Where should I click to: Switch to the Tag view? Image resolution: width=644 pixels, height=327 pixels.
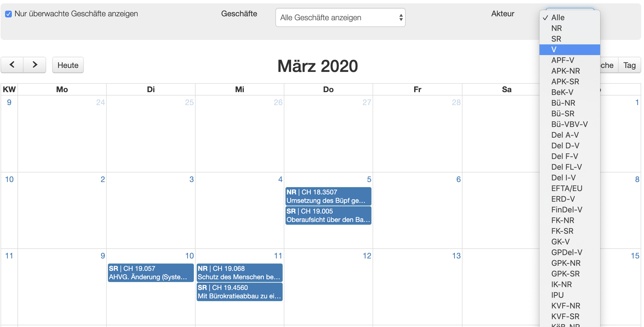629,65
